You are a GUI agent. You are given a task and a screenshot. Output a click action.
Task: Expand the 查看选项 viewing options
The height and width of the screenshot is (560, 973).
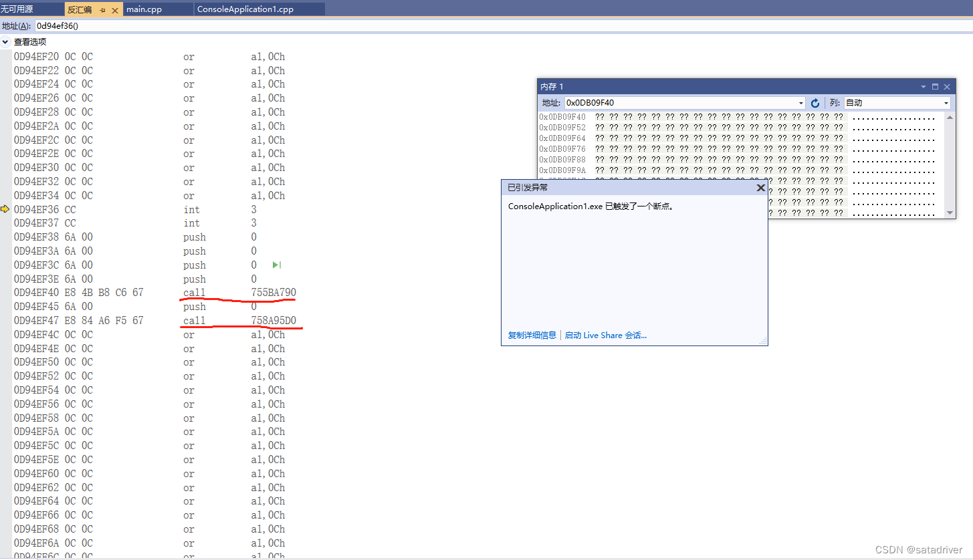coord(6,41)
